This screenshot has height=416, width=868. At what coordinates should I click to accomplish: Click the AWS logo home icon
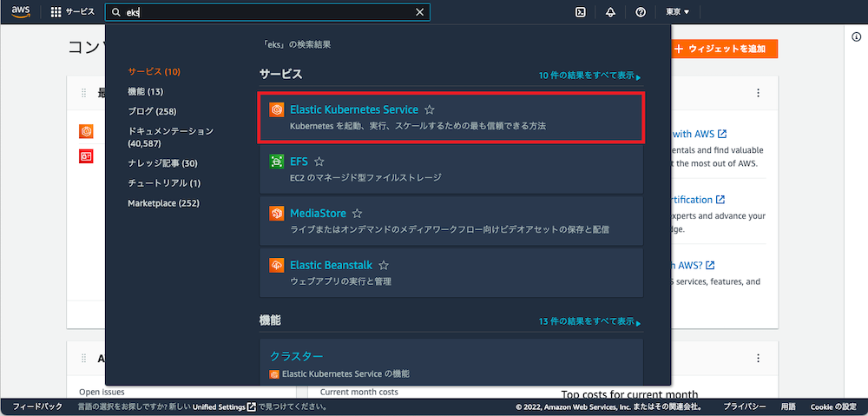pos(21,11)
